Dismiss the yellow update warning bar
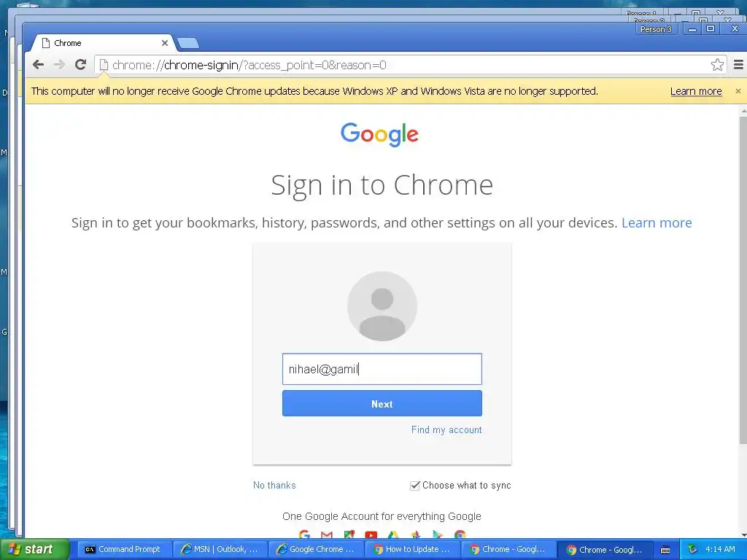This screenshot has width=747, height=560. [738, 91]
